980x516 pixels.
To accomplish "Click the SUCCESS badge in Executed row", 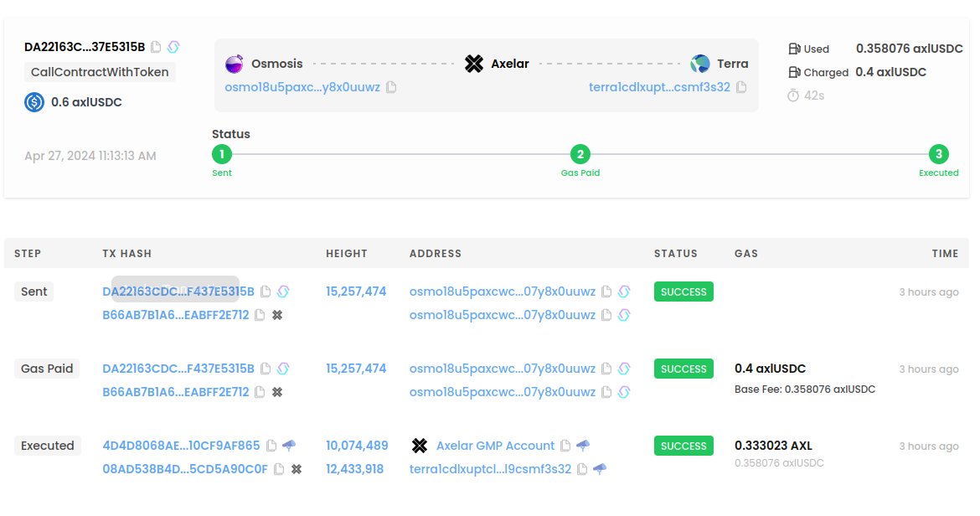I will [683, 446].
